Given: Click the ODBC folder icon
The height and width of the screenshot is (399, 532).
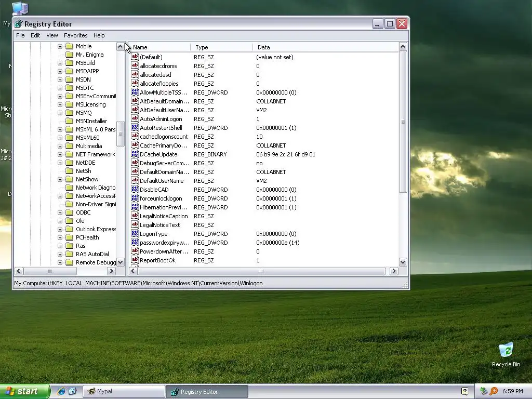Looking at the screenshot, I should pyautogui.click(x=69, y=212).
